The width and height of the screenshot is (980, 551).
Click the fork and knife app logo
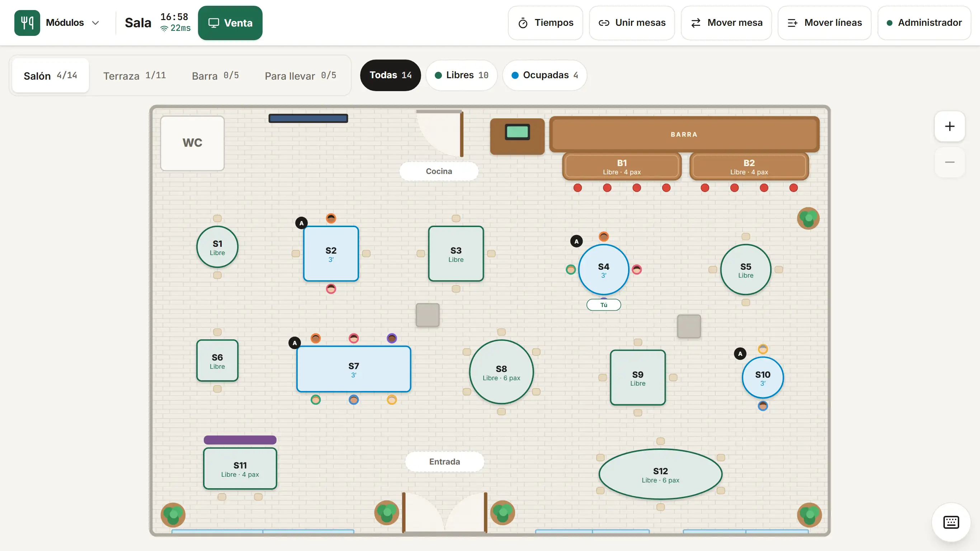[x=27, y=23]
